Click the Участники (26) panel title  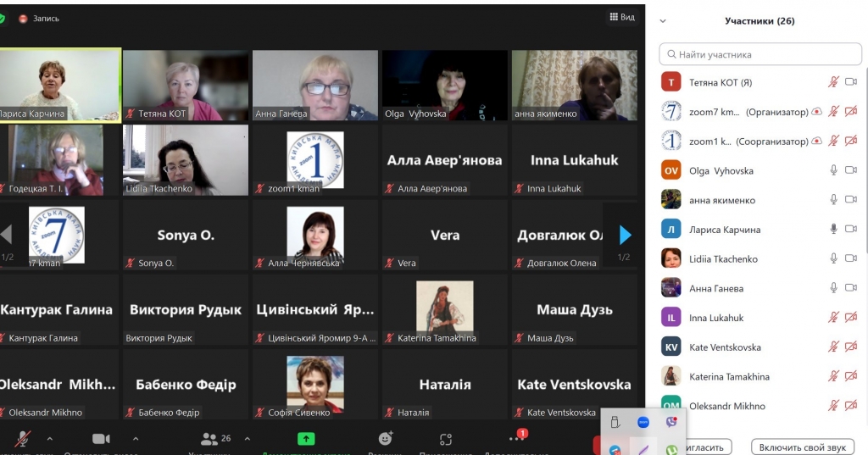tap(759, 21)
